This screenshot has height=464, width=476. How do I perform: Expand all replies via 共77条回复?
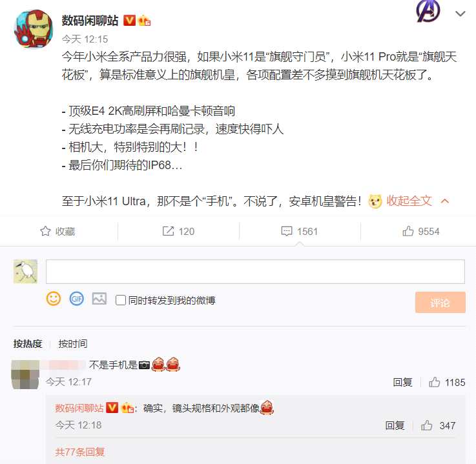coord(80,452)
